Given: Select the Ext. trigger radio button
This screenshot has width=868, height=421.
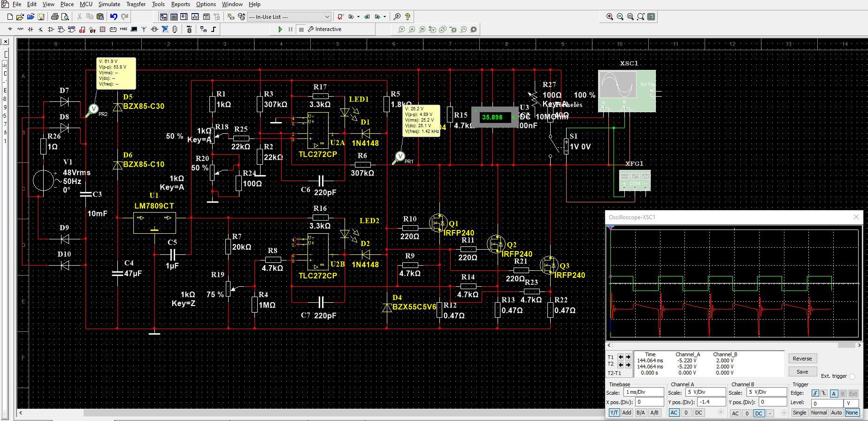Looking at the screenshot, I should click(x=852, y=376).
